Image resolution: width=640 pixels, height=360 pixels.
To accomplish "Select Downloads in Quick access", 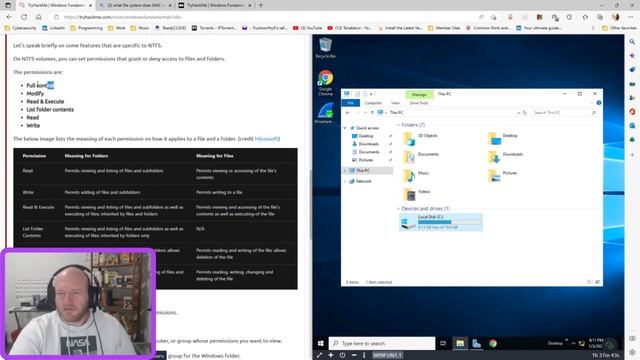I will point(365,144).
